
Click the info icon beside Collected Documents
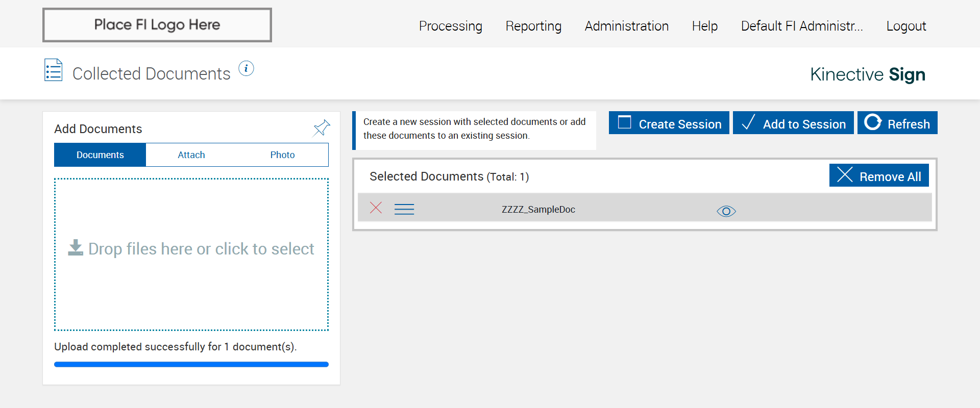[246, 68]
